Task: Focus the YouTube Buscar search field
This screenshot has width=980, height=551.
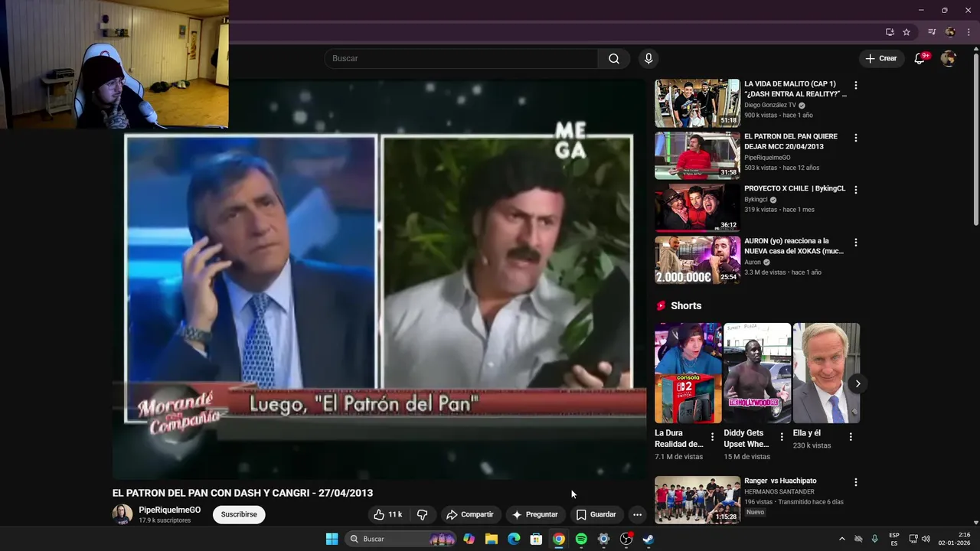Action: pos(462,59)
